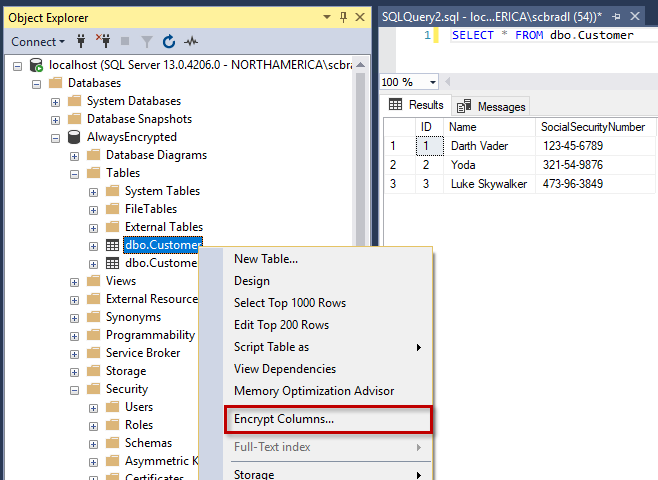Click the localhost server icon

36,65
